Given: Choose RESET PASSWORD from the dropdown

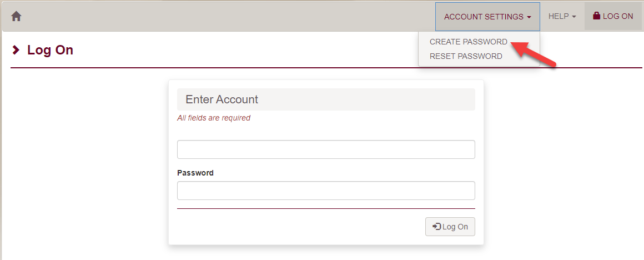Looking at the screenshot, I should pyautogui.click(x=466, y=56).
